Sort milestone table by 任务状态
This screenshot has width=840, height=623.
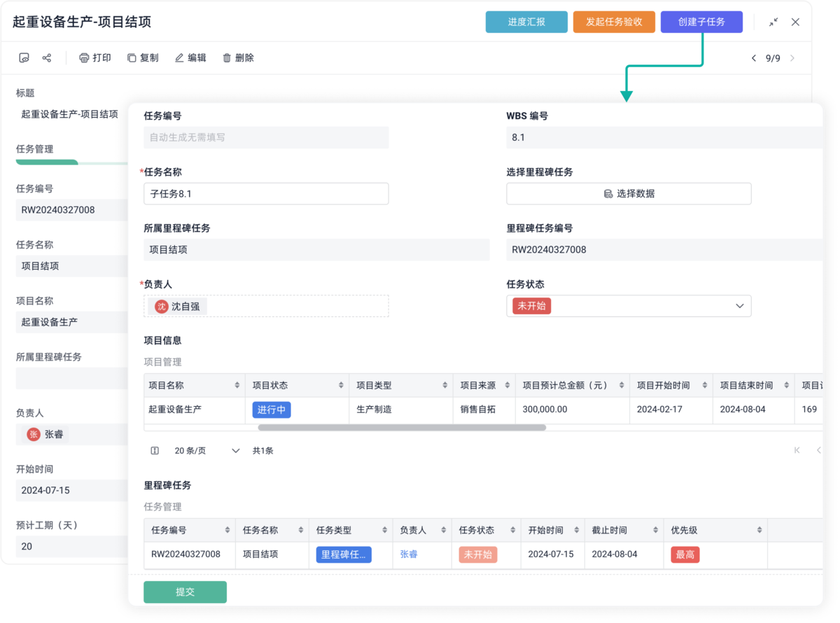513,531
